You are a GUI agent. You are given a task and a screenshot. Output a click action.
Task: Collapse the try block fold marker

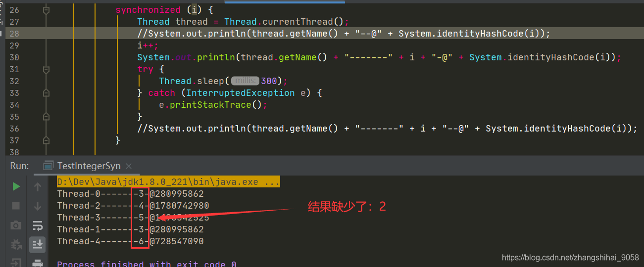point(46,69)
